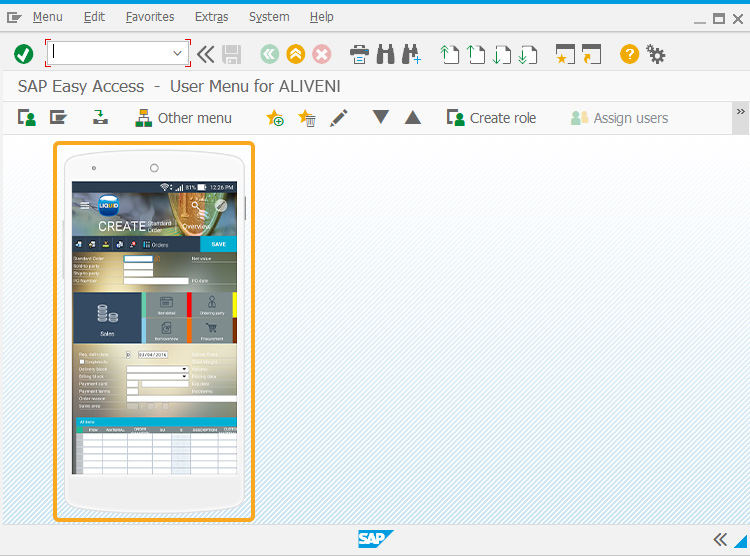Expand toolbar overflow double arrow
750x556 pixels.
point(740,111)
